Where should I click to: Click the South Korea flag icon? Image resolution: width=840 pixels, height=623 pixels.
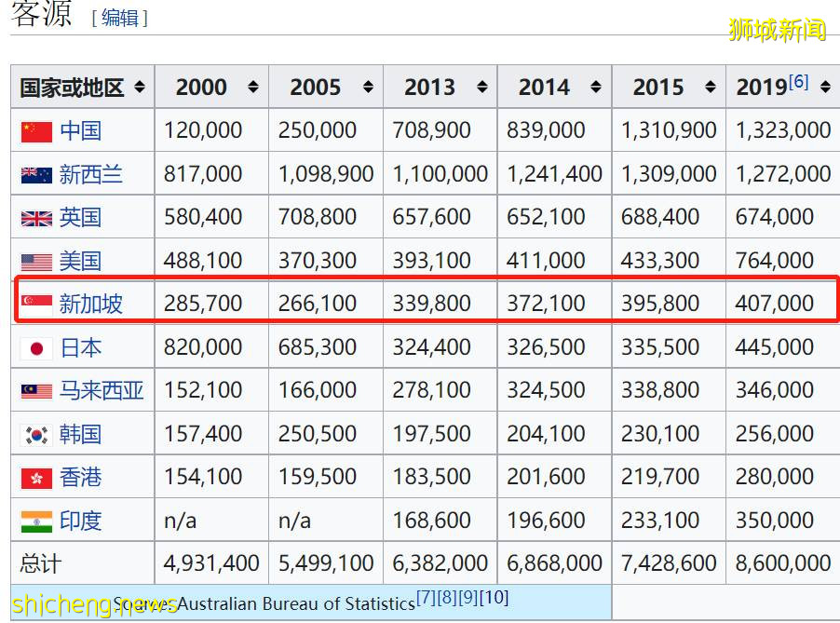click(36, 435)
